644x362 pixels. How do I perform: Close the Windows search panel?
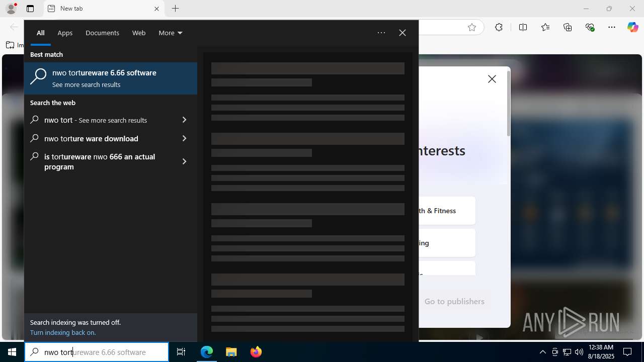coord(403,33)
